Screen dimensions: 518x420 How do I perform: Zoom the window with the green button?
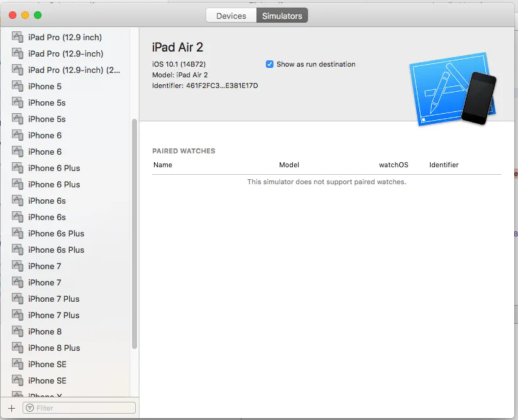38,15
